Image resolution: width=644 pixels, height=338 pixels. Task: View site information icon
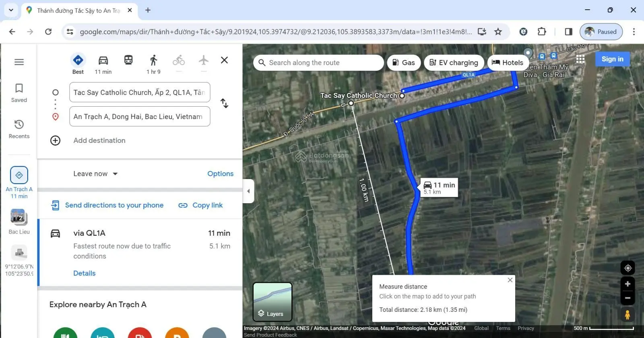click(x=70, y=32)
